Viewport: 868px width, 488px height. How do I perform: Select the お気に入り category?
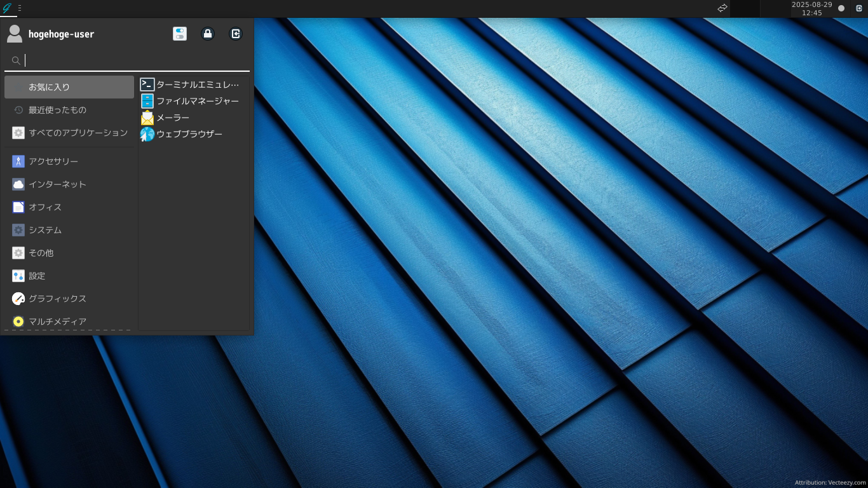(51, 86)
